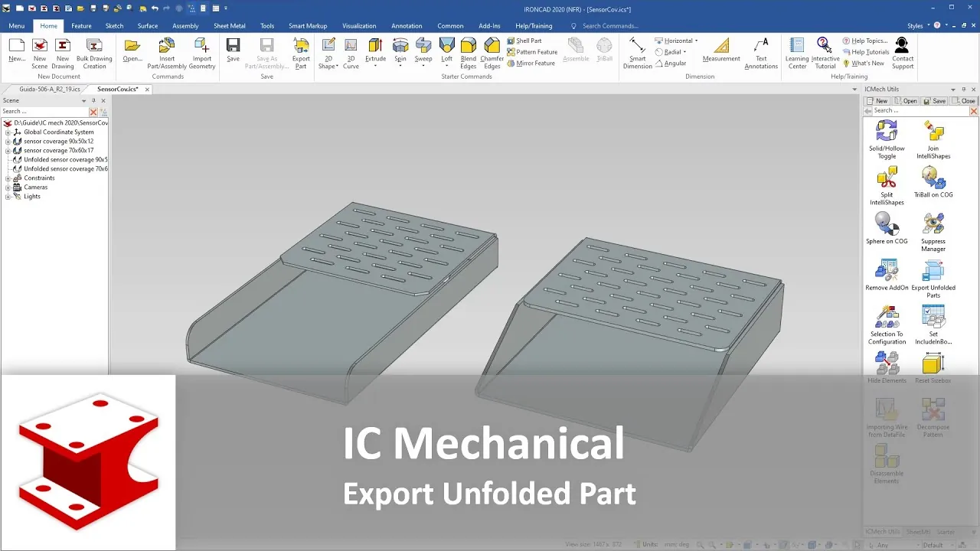This screenshot has height=551, width=980.
Task: Click the Search Commands field
Action: point(609,26)
